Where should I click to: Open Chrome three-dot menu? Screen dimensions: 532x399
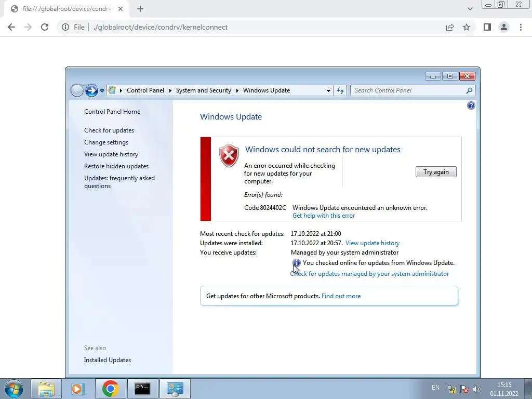521,27
